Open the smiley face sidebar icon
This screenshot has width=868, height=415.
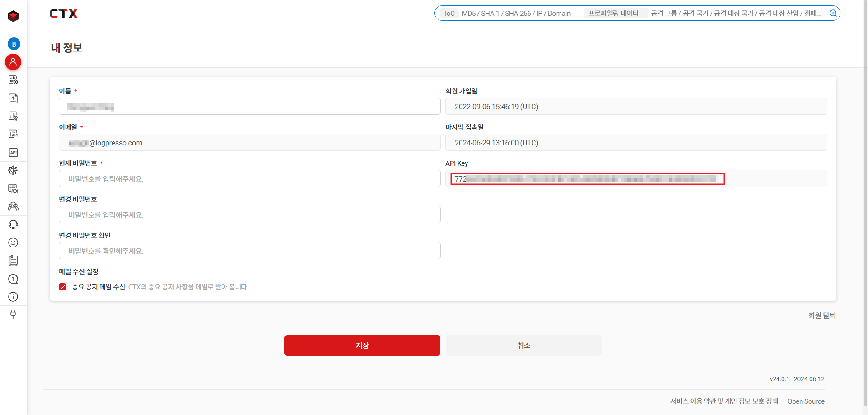[x=13, y=242]
